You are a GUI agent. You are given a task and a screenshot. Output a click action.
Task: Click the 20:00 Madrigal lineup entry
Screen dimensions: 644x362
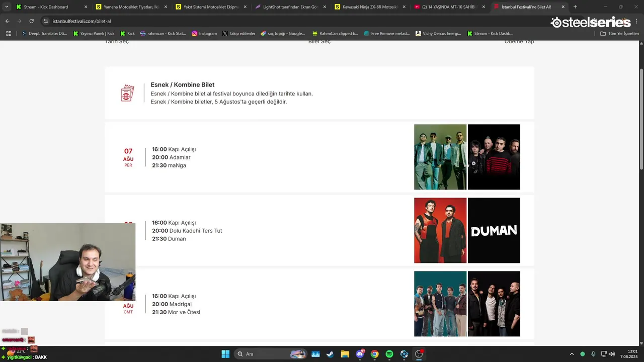coord(172,304)
